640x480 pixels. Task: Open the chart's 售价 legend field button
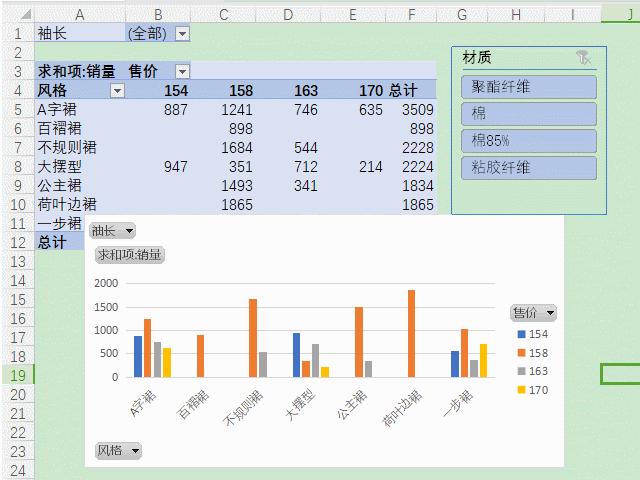(x=533, y=313)
